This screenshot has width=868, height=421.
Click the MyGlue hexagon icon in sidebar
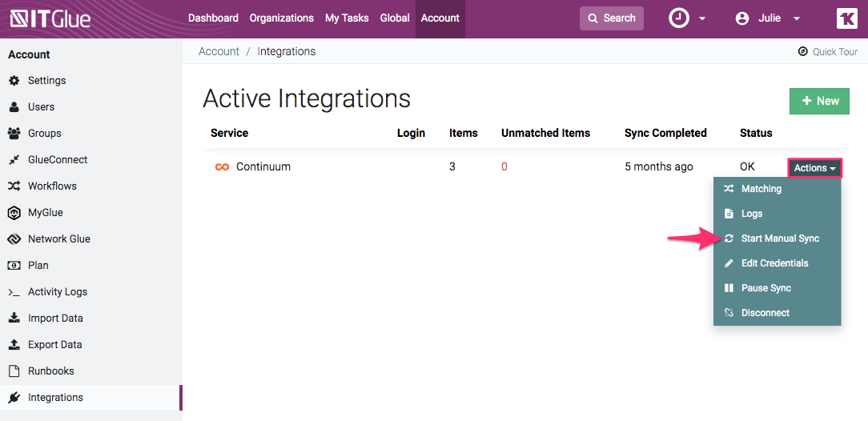[14, 213]
